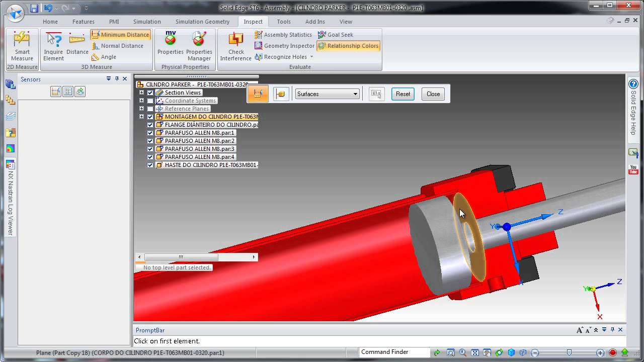Click inside the Command Finder field

point(394,352)
